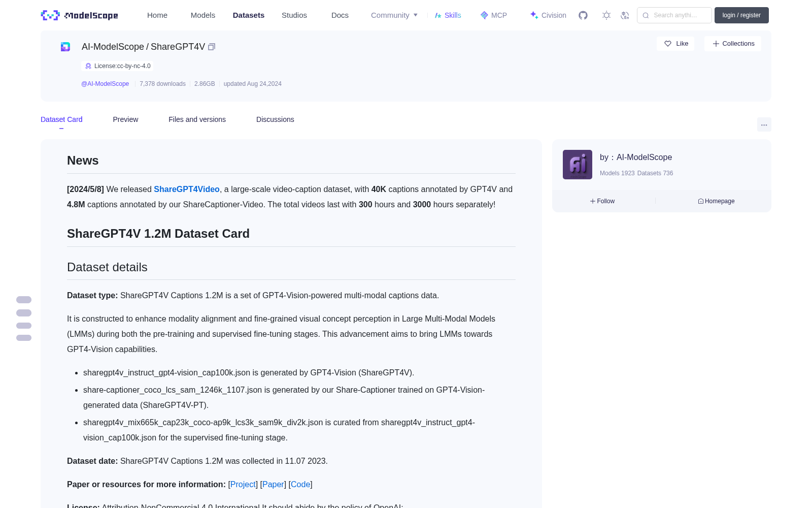The image size is (812, 508).
Task: Open the ShareGPT4Video link
Action: [187, 189]
